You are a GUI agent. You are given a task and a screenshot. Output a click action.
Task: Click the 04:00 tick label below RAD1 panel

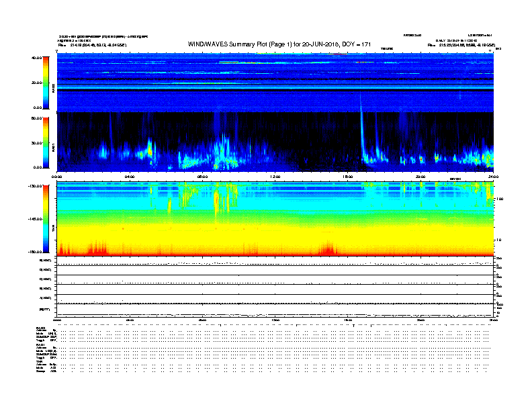click(130, 177)
